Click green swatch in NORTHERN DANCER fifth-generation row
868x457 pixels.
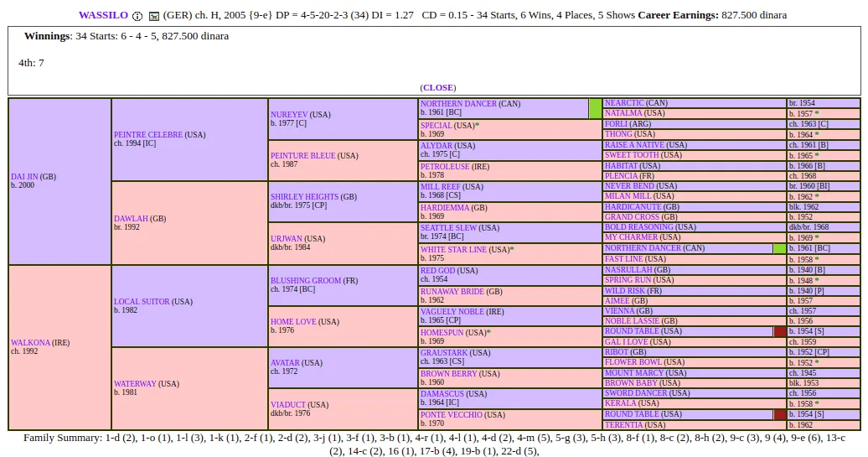point(779,249)
